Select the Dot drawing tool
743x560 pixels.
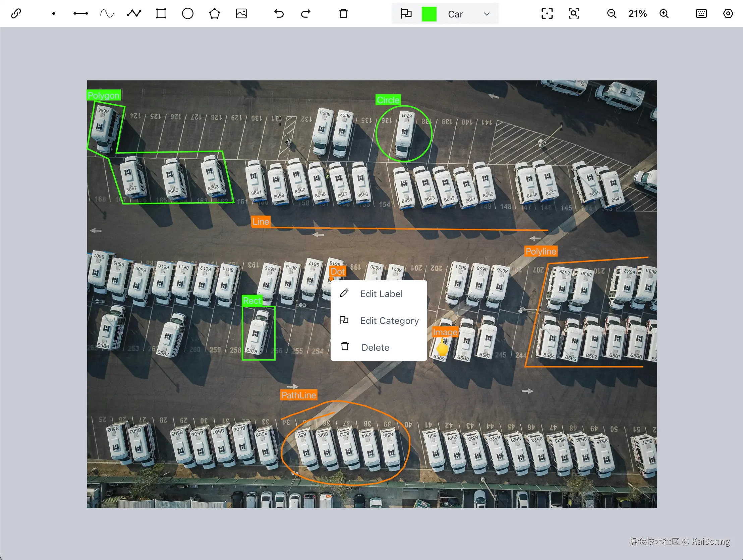(x=54, y=14)
